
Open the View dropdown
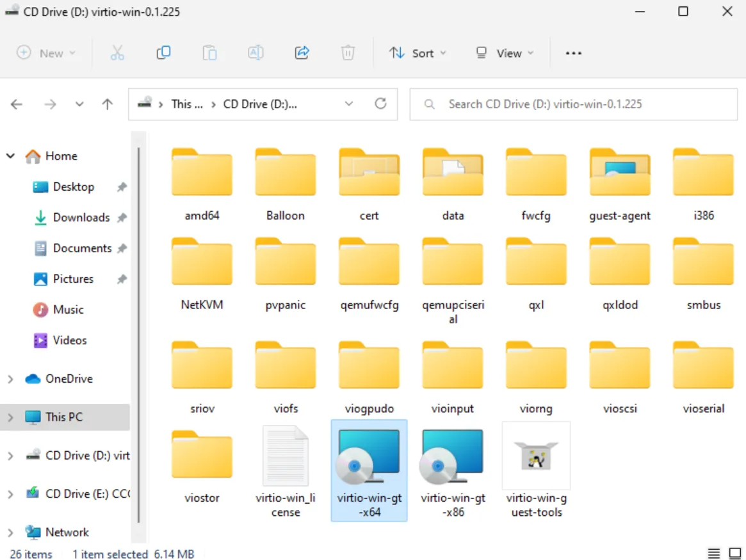[x=505, y=53]
